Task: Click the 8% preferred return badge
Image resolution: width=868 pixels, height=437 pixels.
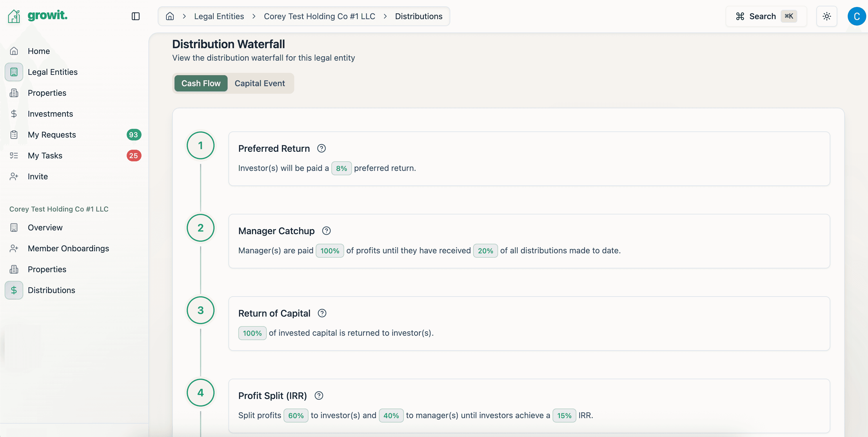Action: pyautogui.click(x=341, y=168)
